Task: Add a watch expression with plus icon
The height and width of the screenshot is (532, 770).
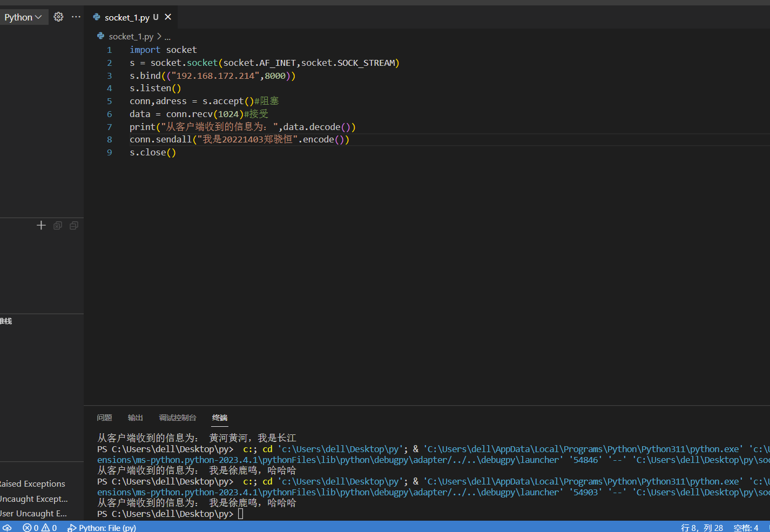Action: (x=41, y=226)
